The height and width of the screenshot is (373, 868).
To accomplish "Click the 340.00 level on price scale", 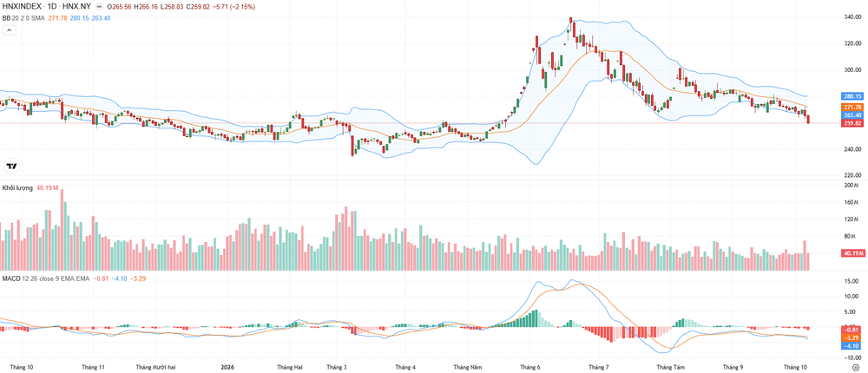I will click(x=853, y=17).
